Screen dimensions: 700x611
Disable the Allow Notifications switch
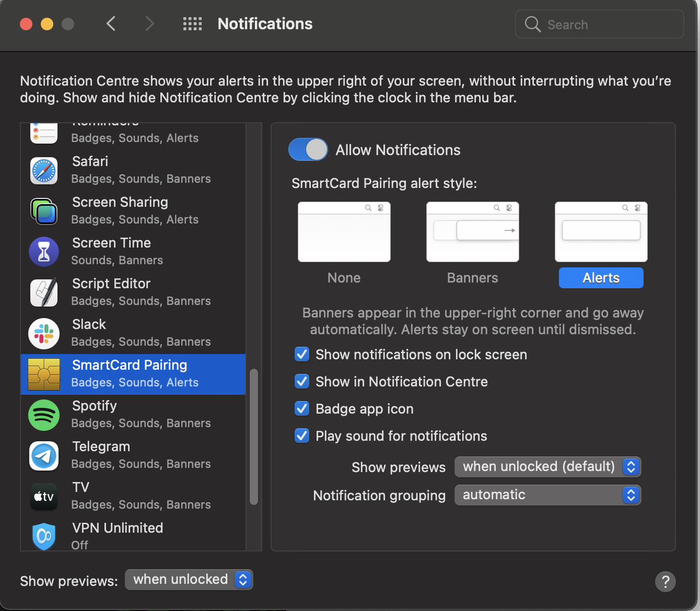click(308, 149)
